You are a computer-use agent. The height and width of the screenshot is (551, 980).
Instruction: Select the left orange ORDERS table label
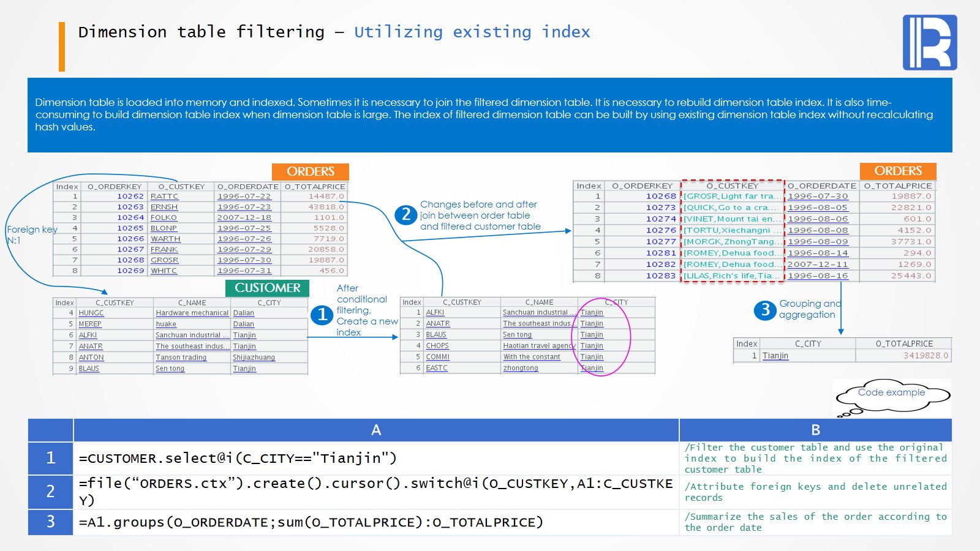[x=310, y=171]
